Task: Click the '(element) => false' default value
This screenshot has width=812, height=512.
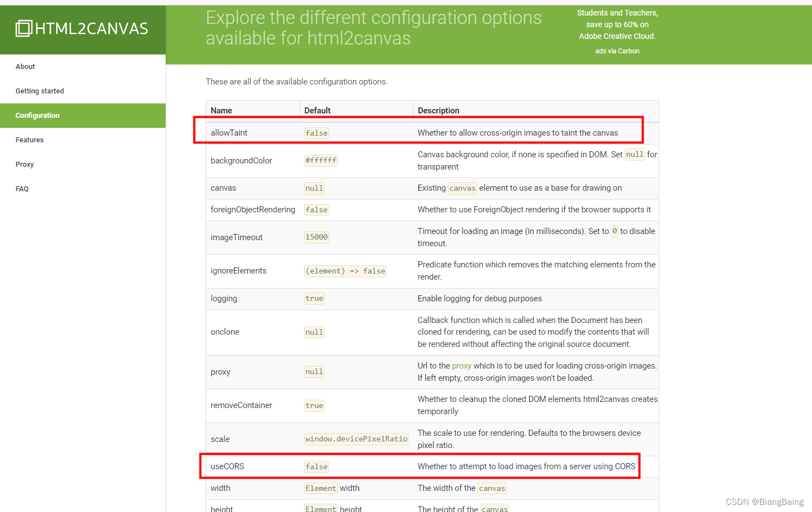Action: coord(345,271)
